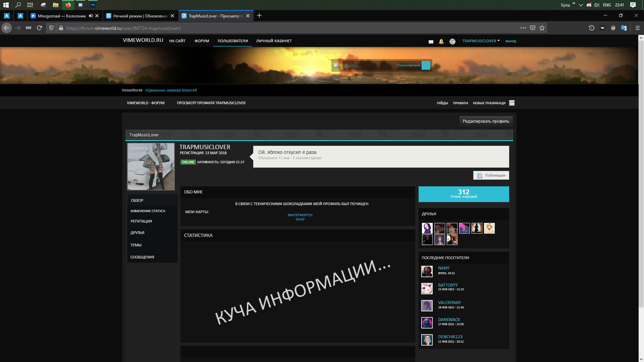
Task: Open the VK extension icon
Action: (x=602, y=28)
